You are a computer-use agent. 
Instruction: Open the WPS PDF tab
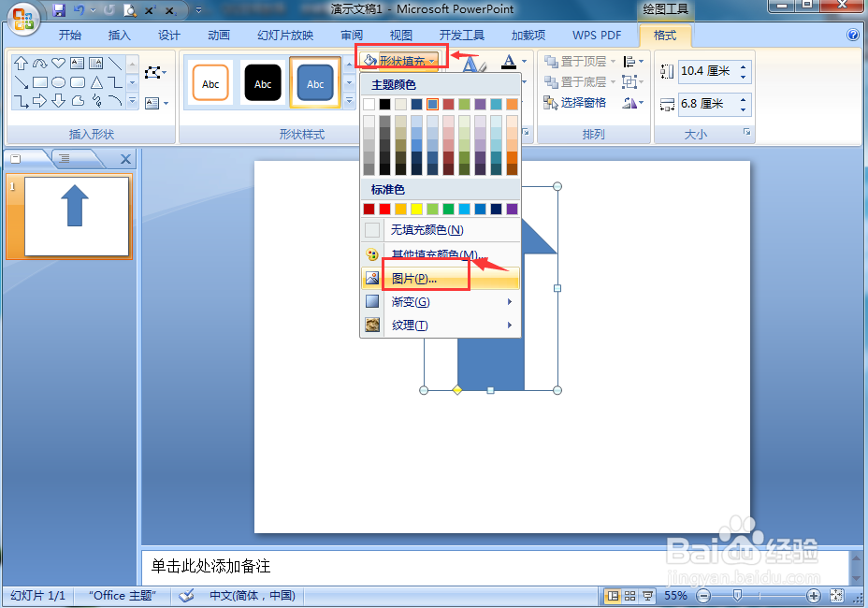coord(597,36)
